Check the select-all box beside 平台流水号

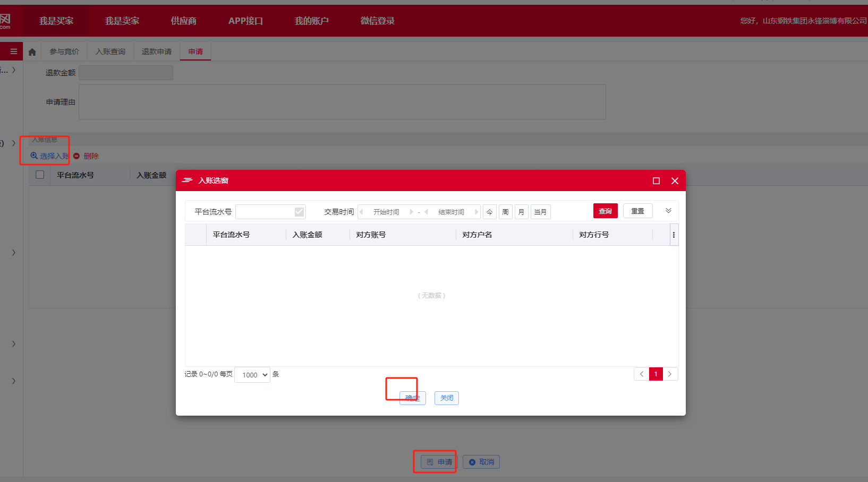pos(40,175)
